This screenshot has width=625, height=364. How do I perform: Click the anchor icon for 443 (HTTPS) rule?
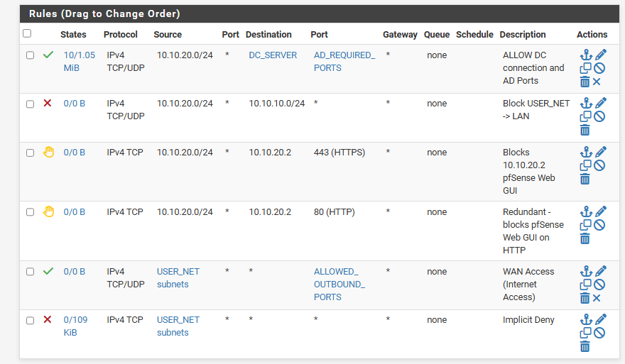[x=585, y=152]
